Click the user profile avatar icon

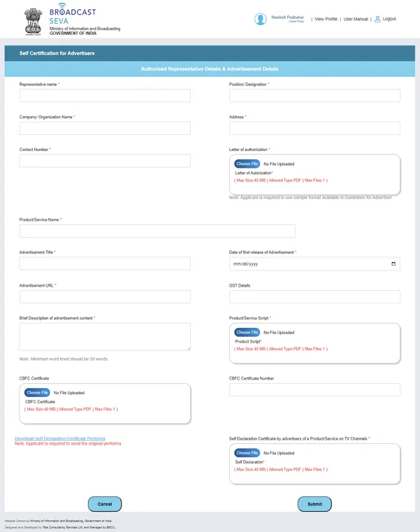[x=261, y=19]
